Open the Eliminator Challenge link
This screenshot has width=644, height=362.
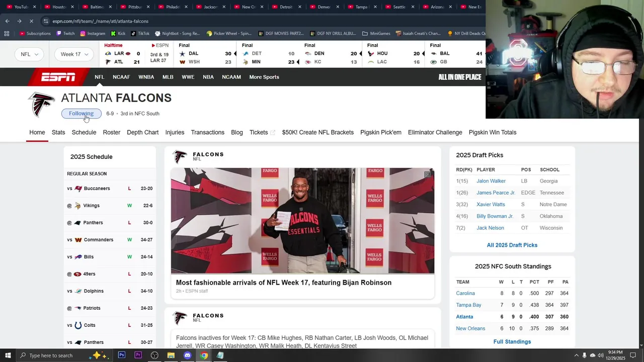tap(435, 132)
